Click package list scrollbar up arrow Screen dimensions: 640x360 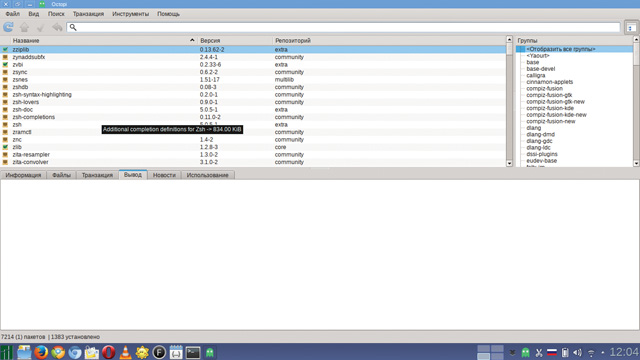coord(509,39)
